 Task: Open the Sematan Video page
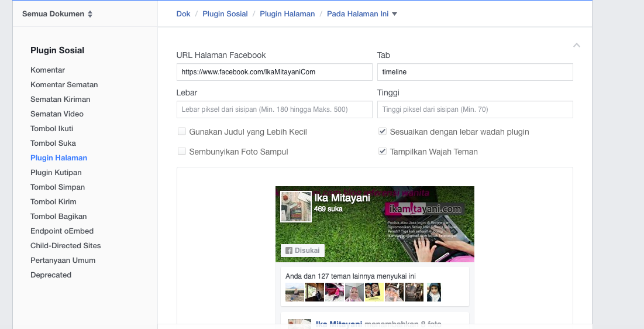pos(57,114)
